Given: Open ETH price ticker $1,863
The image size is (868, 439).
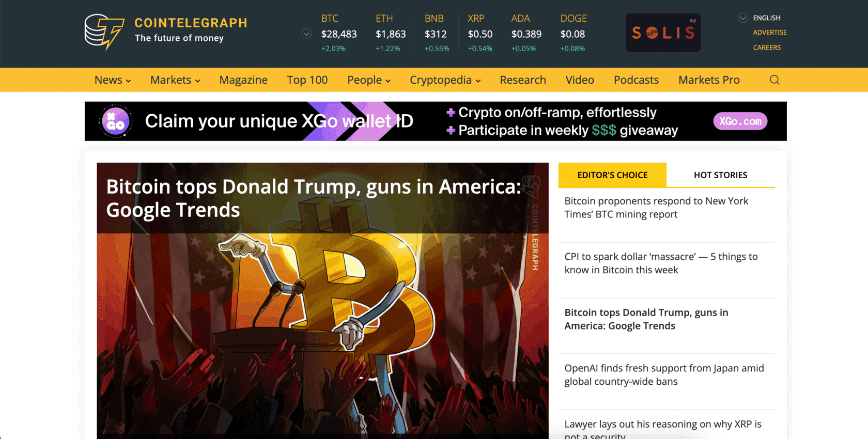Looking at the screenshot, I should point(391,34).
